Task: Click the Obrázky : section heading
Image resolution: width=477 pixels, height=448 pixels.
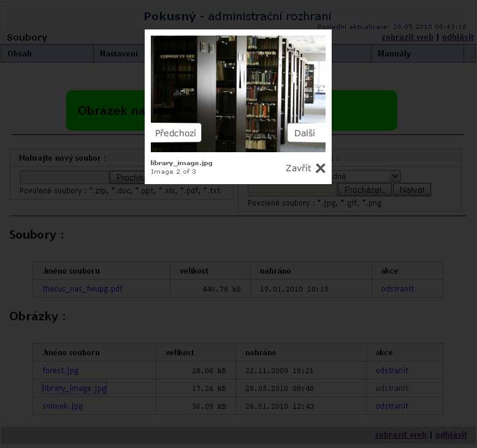Action: [37, 317]
